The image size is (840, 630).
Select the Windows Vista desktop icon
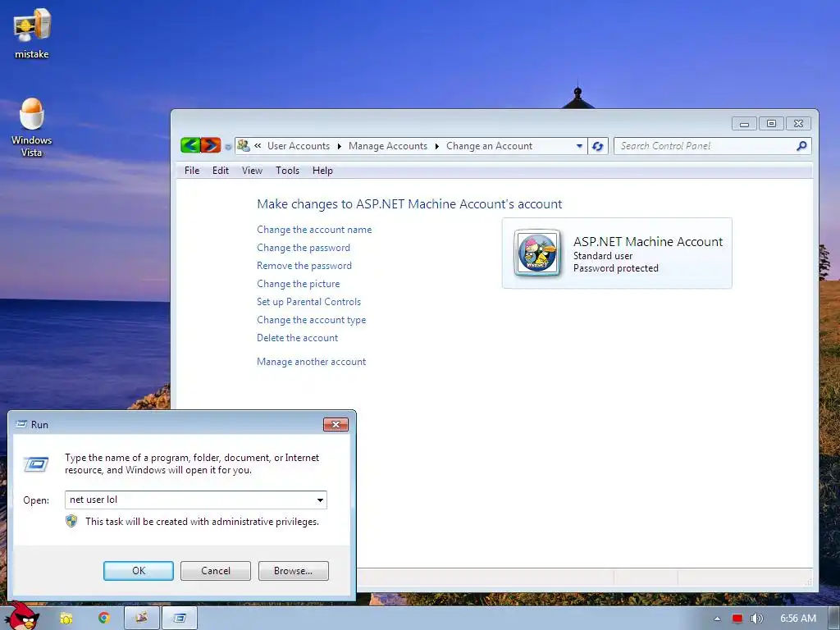[32, 127]
